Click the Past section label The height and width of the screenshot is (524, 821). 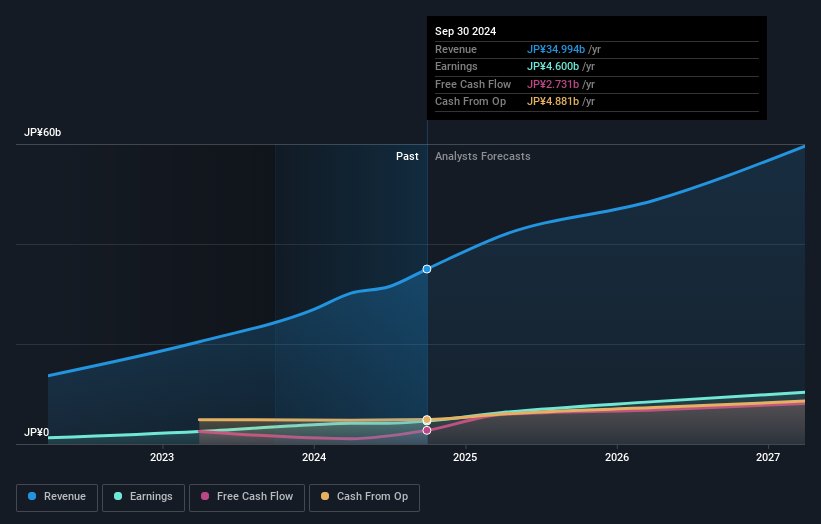click(x=407, y=157)
